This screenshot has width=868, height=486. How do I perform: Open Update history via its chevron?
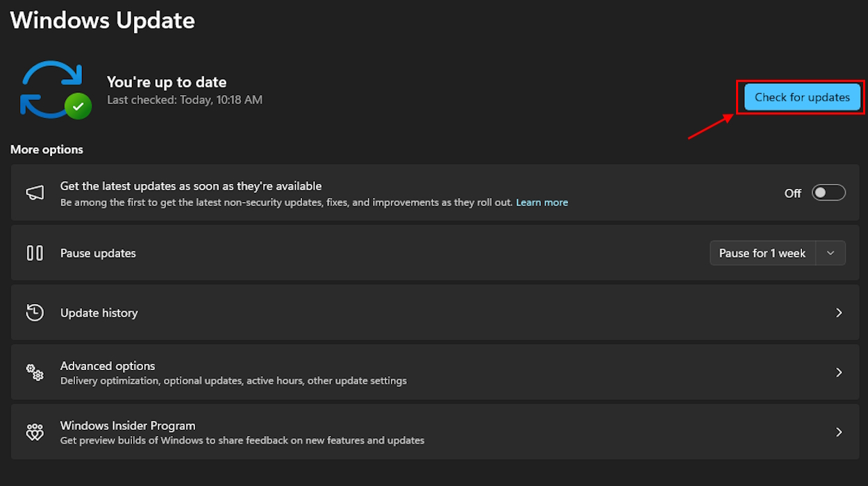coord(839,312)
